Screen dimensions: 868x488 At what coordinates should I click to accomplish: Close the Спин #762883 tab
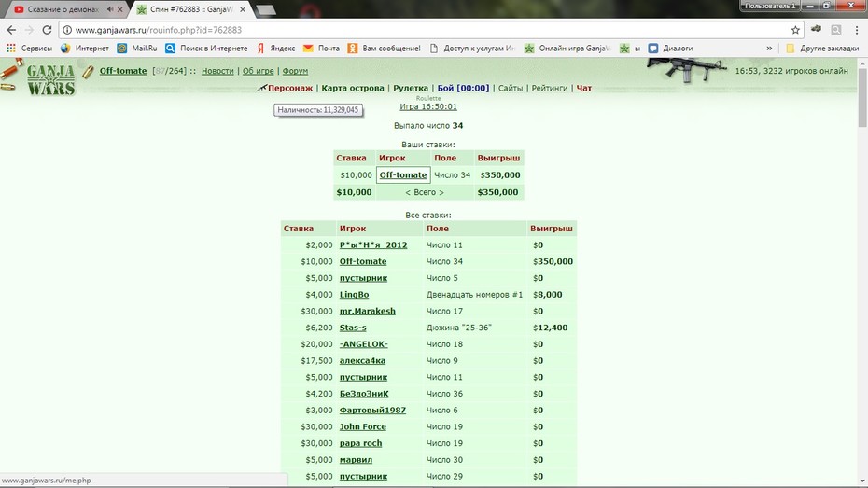243,9
